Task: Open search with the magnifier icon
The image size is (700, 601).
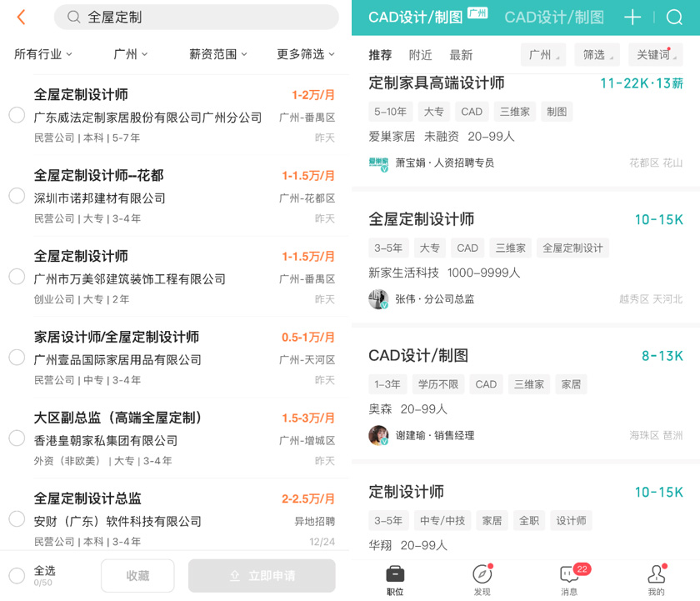Action: (x=674, y=18)
